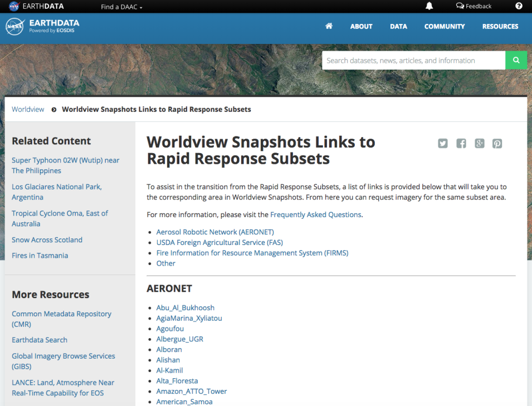Go to the home icon in navigation
This screenshot has height=406, width=532.
[x=329, y=26]
